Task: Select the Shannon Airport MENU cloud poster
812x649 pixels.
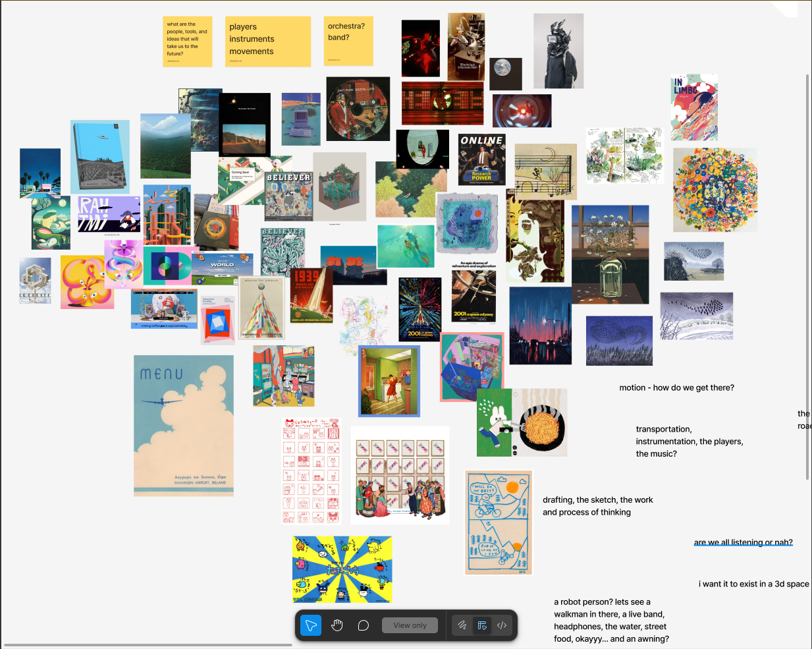Action: [x=183, y=425]
